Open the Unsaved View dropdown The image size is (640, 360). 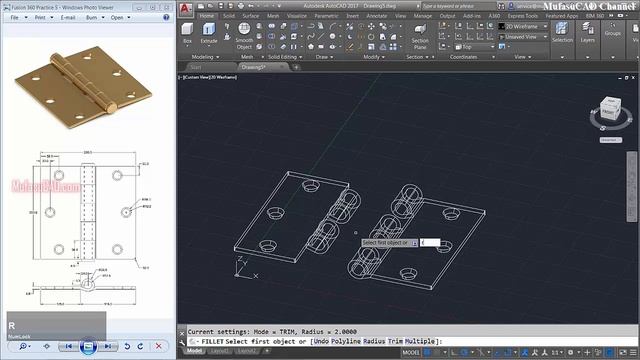[523, 37]
